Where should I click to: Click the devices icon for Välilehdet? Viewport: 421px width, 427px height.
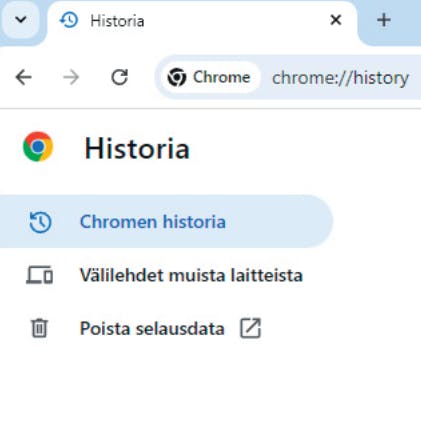[x=40, y=275]
